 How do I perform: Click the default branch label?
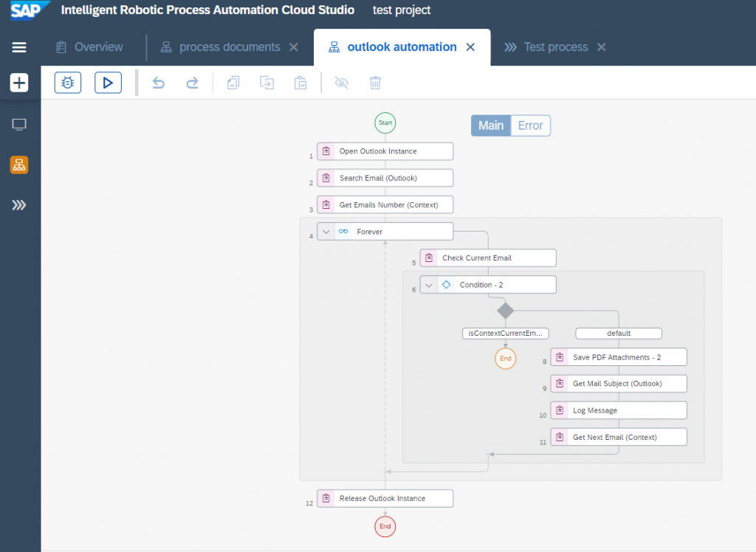pyautogui.click(x=619, y=333)
